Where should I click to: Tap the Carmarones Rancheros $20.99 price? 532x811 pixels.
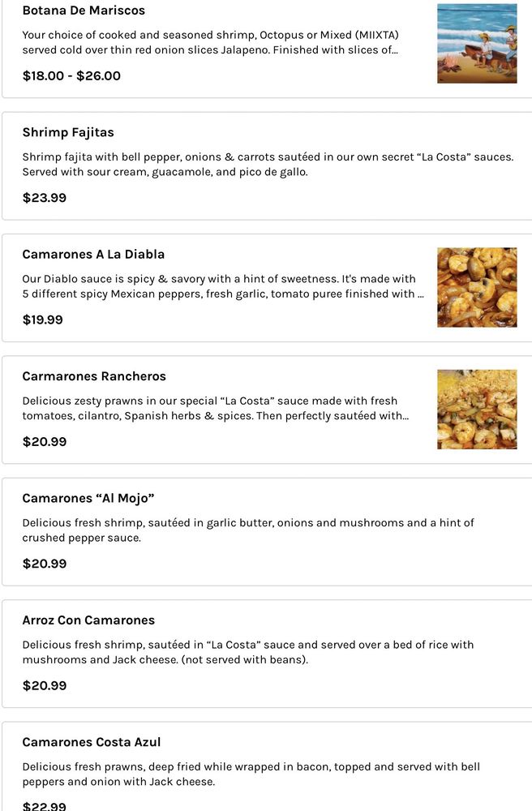point(45,442)
